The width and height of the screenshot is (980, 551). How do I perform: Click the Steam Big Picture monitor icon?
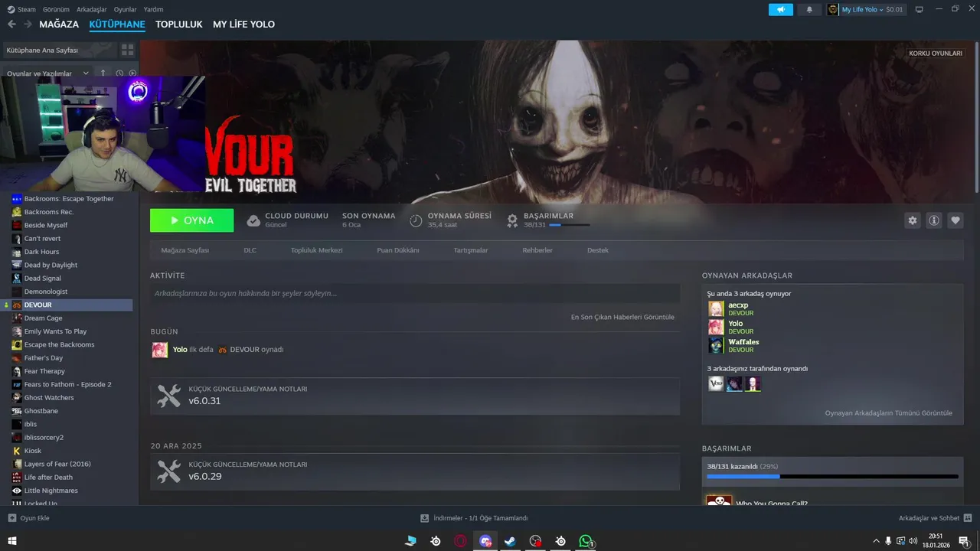coord(920,9)
